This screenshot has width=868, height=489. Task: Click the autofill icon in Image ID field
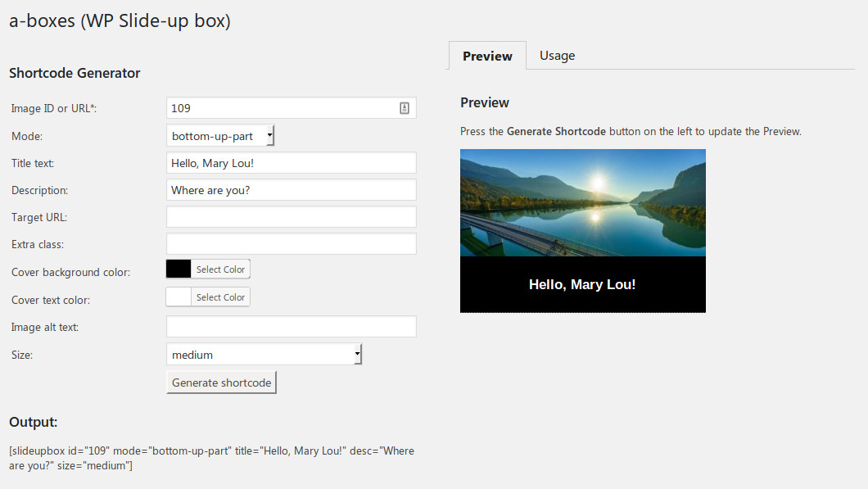[x=404, y=108]
